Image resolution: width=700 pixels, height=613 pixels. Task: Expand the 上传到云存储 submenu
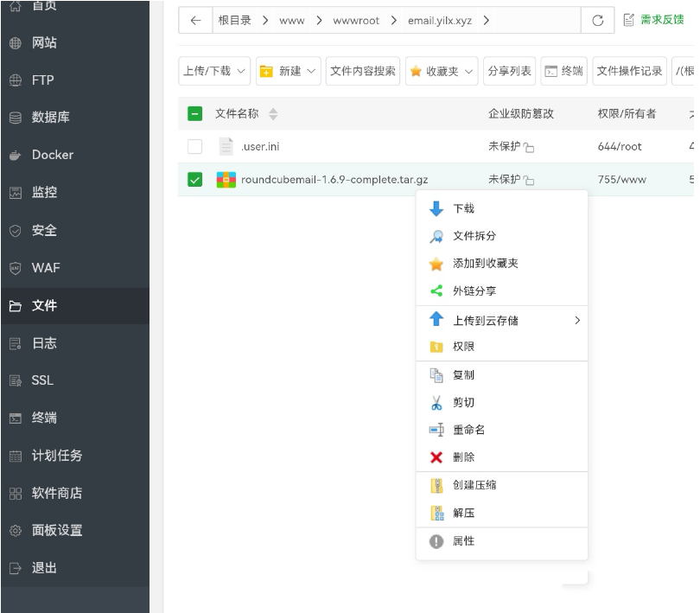tap(577, 321)
